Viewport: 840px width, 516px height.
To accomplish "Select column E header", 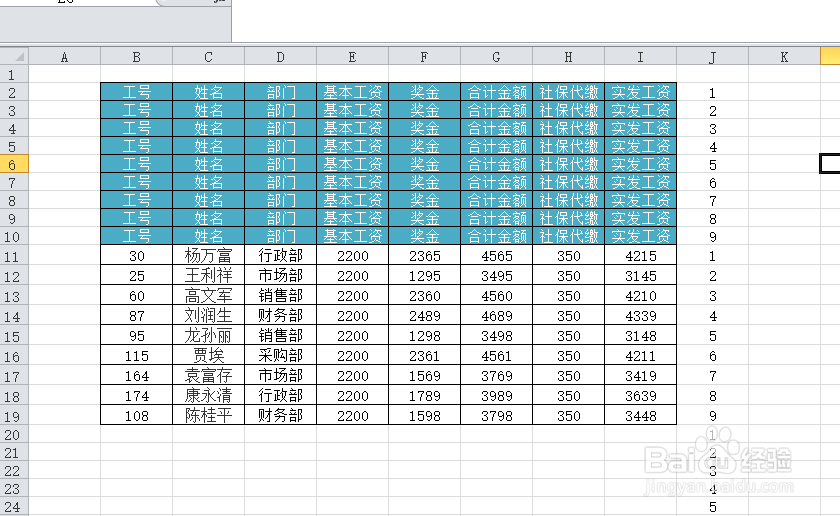I will [x=352, y=57].
